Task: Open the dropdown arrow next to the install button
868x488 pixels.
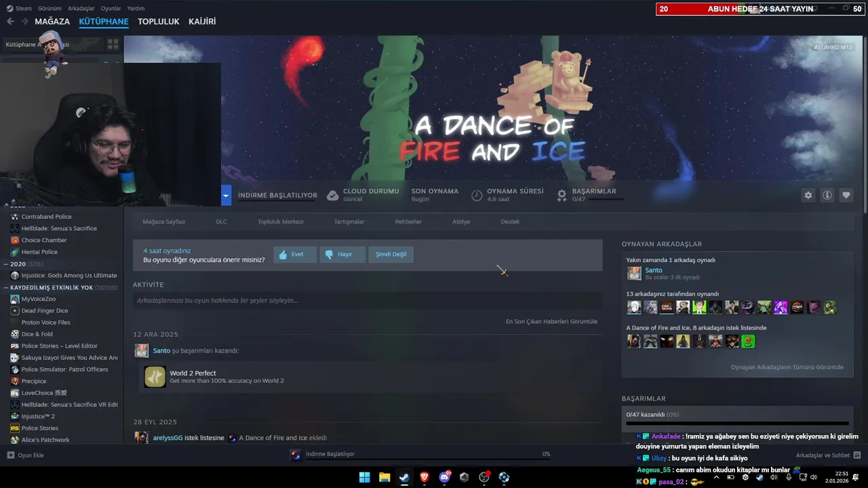Action: click(226, 196)
